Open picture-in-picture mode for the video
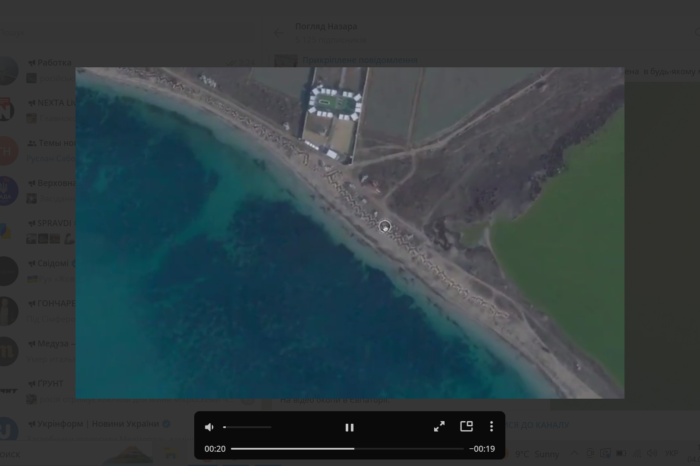700x466 pixels. click(467, 427)
